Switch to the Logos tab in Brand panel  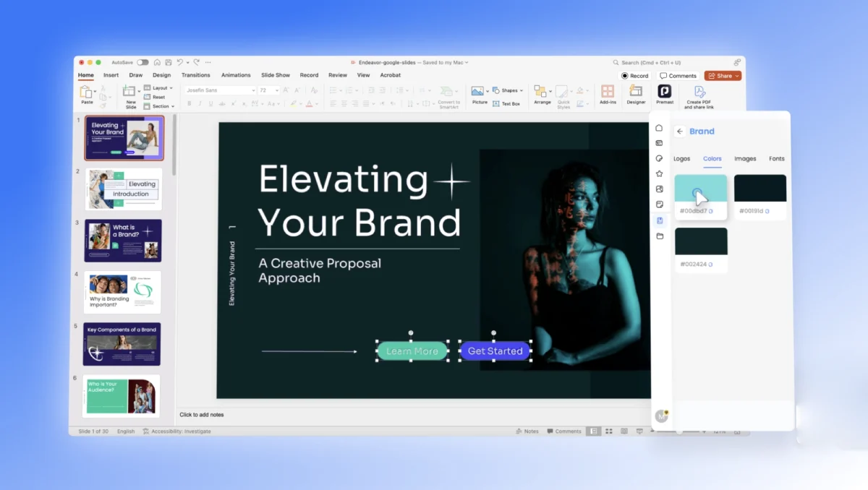click(681, 159)
